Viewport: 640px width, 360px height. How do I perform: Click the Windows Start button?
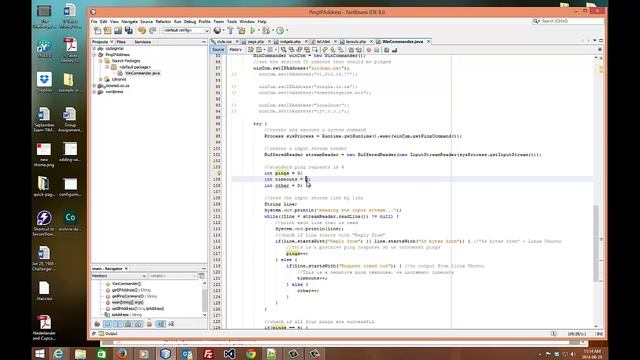40,353
